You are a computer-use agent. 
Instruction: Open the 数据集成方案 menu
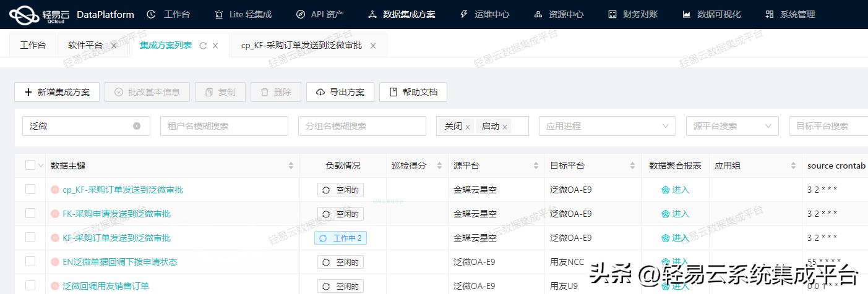[402, 14]
